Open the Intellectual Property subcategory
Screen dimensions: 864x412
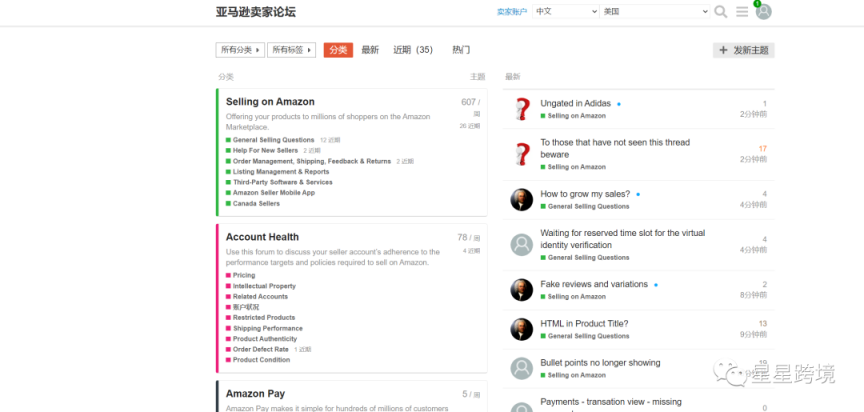pyautogui.click(x=264, y=286)
